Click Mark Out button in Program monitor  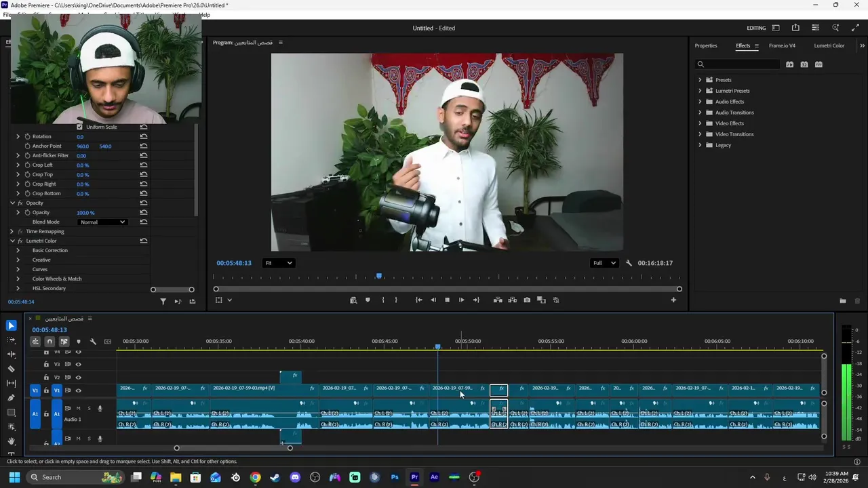[x=397, y=300]
